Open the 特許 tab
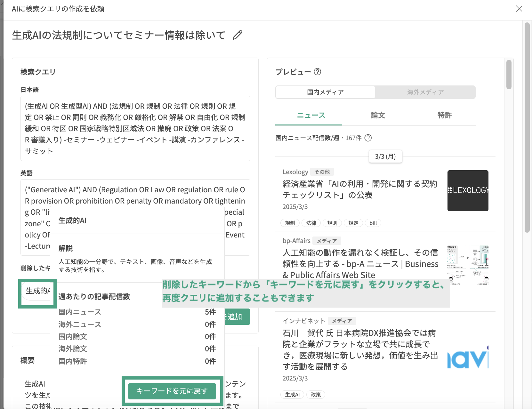The width and height of the screenshot is (532, 409). (444, 115)
